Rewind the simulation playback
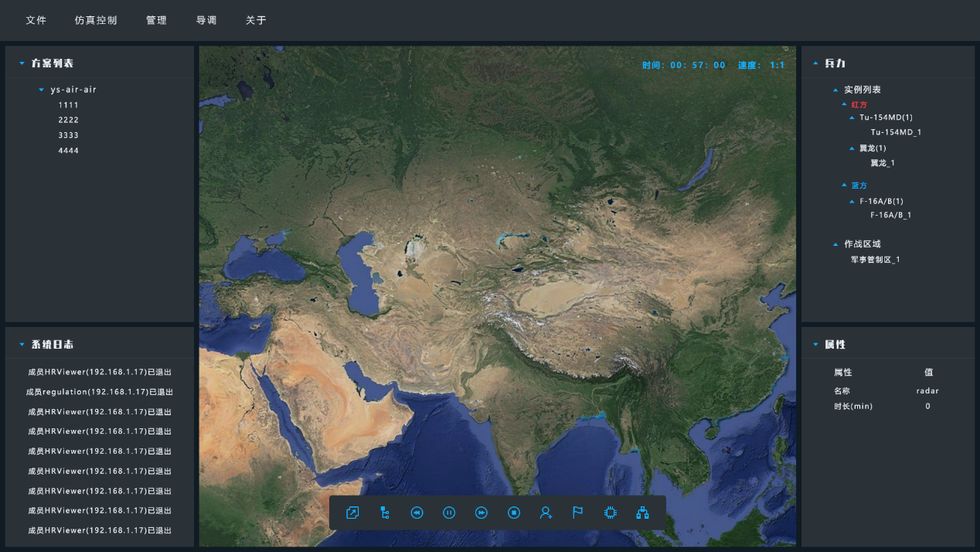The image size is (980, 552). (x=417, y=513)
